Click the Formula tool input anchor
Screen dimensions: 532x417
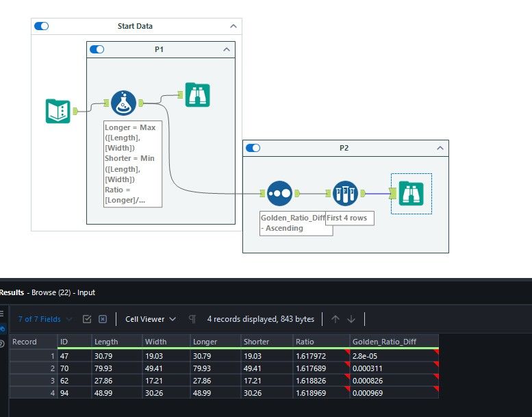coord(106,103)
